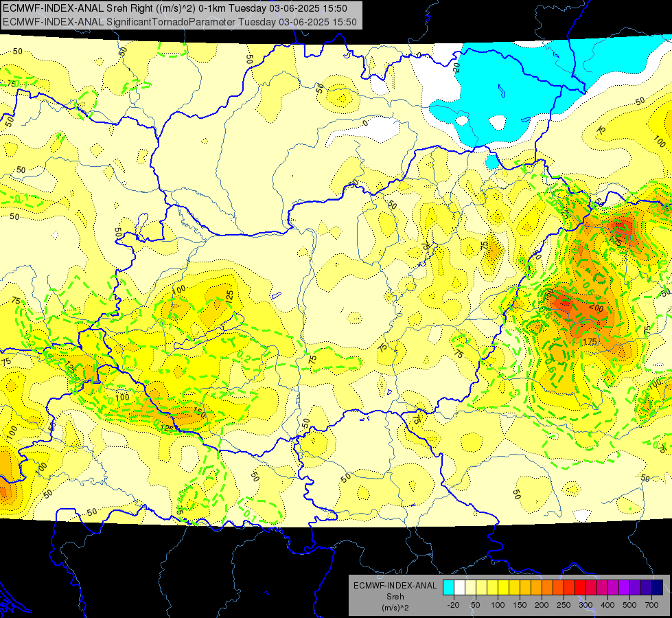
Task: Click the white swatch in the color legend
Action: point(459,587)
